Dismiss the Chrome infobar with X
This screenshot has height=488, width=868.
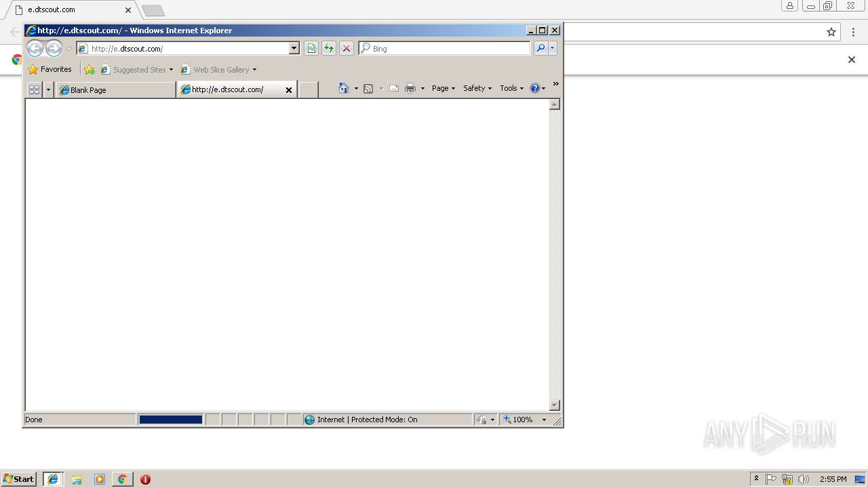(852, 60)
